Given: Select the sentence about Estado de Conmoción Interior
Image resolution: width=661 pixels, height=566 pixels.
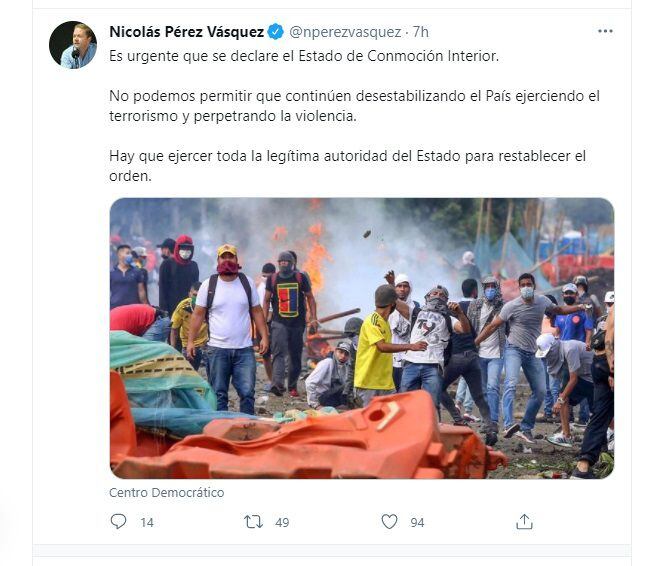Looking at the screenshot, I should [304, 56].
